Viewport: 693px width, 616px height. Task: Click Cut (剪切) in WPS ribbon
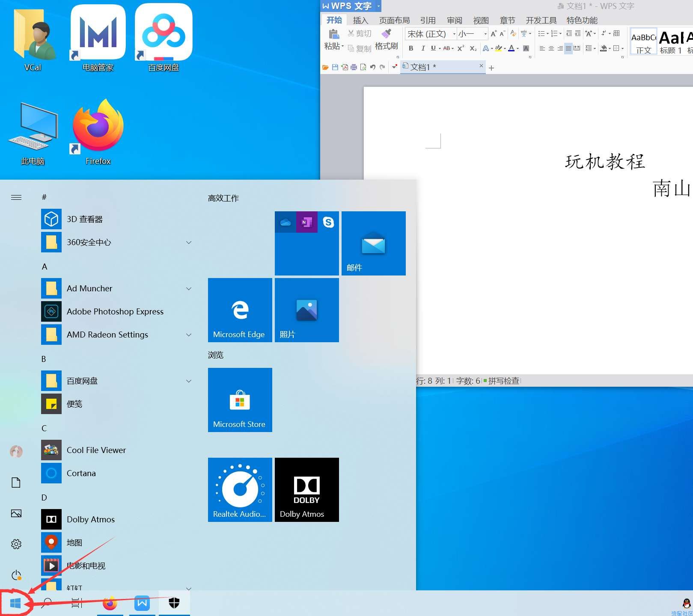point(360,33)
